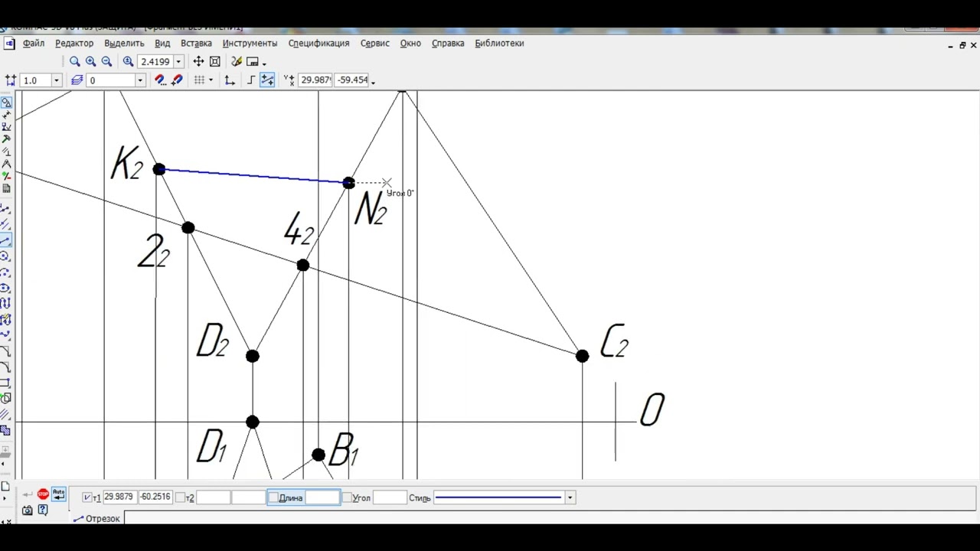This screenshot has width=980, height=551.
Task: Select the Editing hammer icon in sidebar
Action: click(6, 139)
